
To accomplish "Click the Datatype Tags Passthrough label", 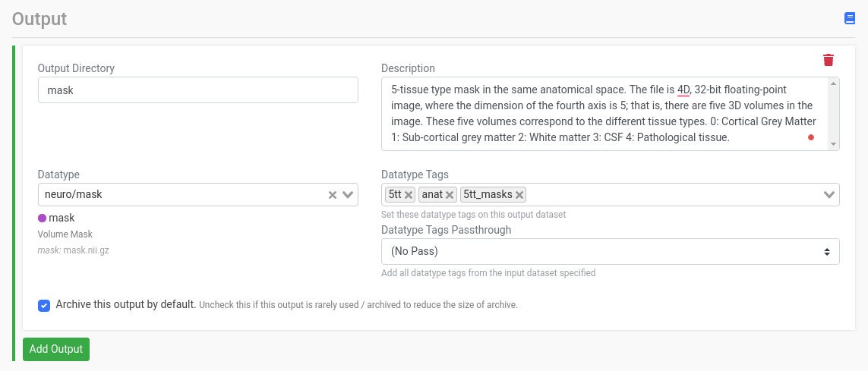I will (447, 229).
